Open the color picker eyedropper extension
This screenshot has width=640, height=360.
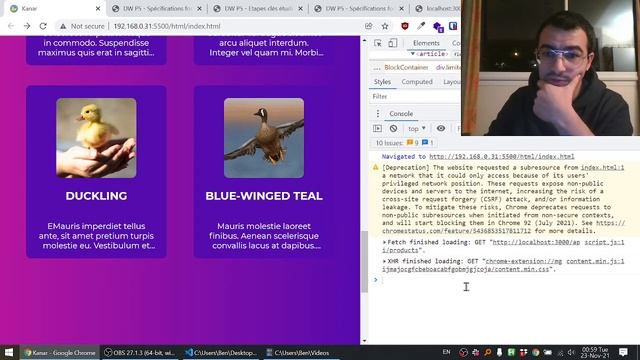(421, 26)
